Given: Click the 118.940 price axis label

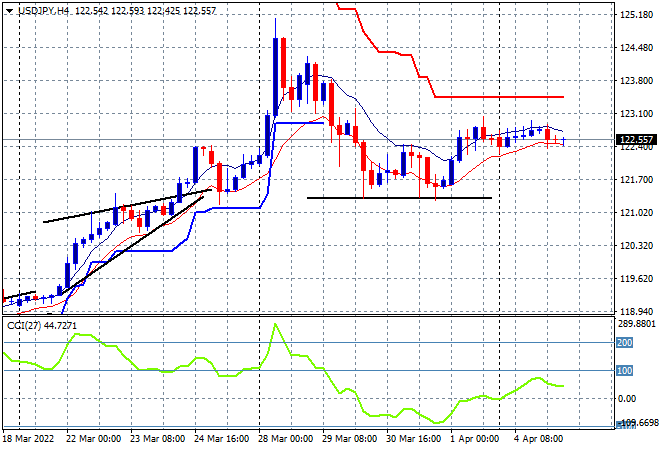Looking at the screenshot, I should click(636, 312).
